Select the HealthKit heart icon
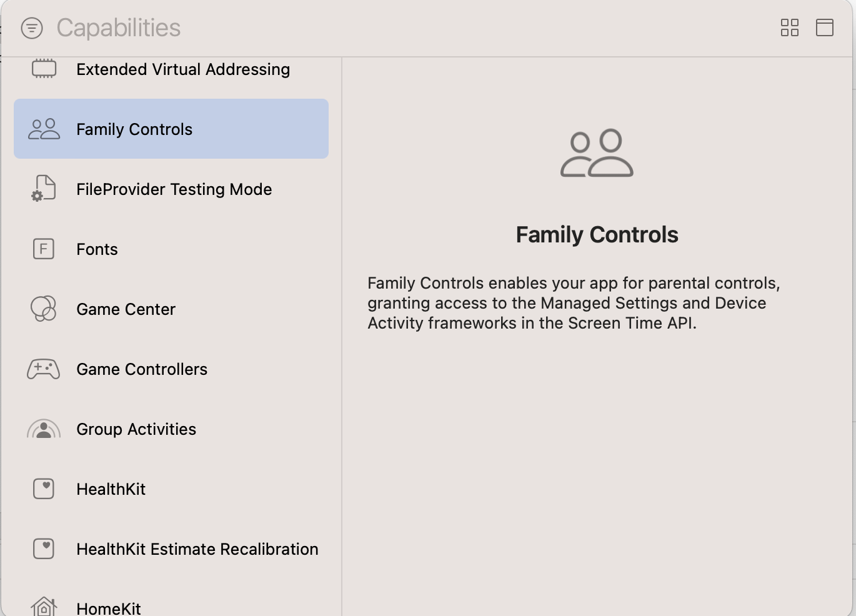The height and width of the screenshot is (616, 856). click(x=42, y=489)
